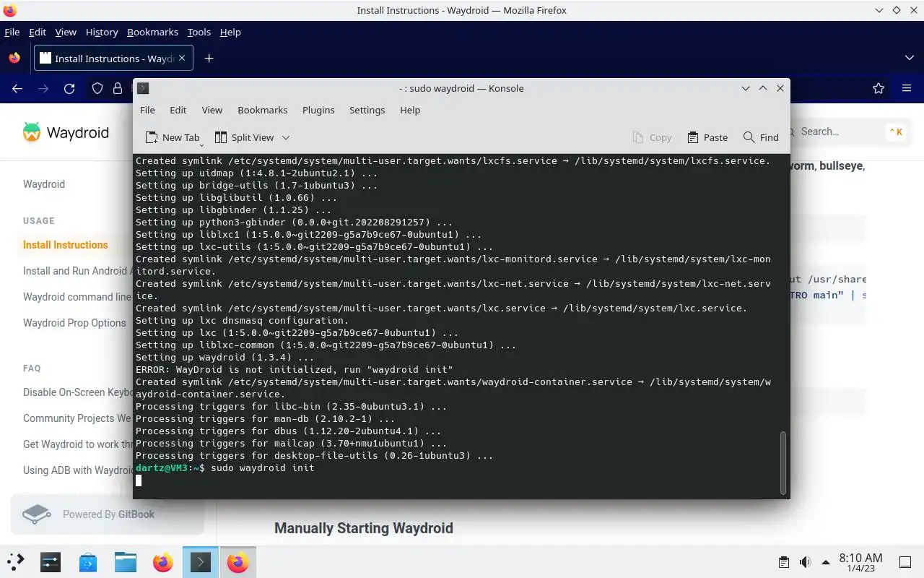Screen dimensions: 924x578
Task: Go back in Firefox
Action: point(17,88)
